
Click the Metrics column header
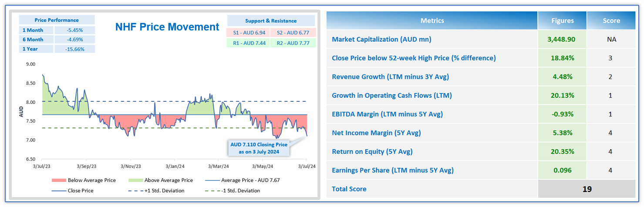tap(432, 20)
